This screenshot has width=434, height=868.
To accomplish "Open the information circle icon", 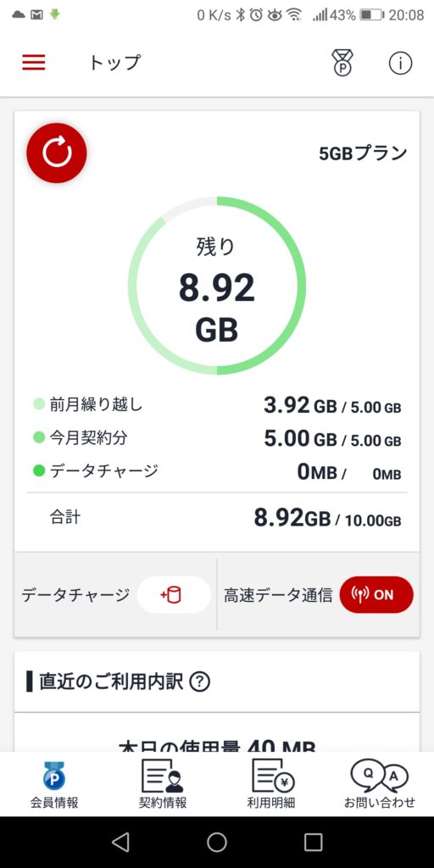I will coord(400,63).
